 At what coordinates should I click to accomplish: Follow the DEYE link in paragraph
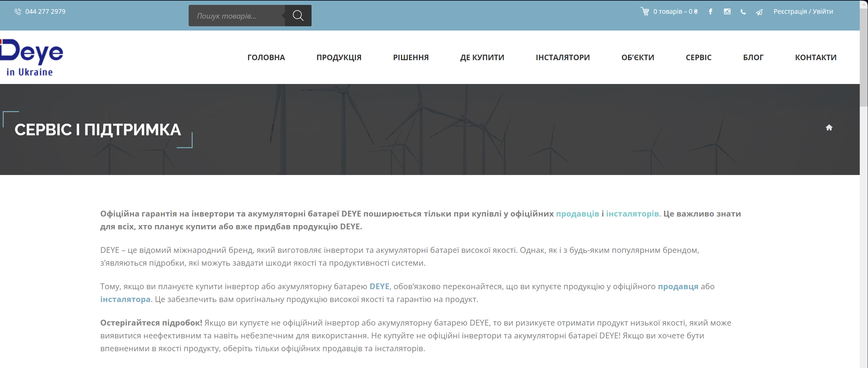[x=379, y=286]
